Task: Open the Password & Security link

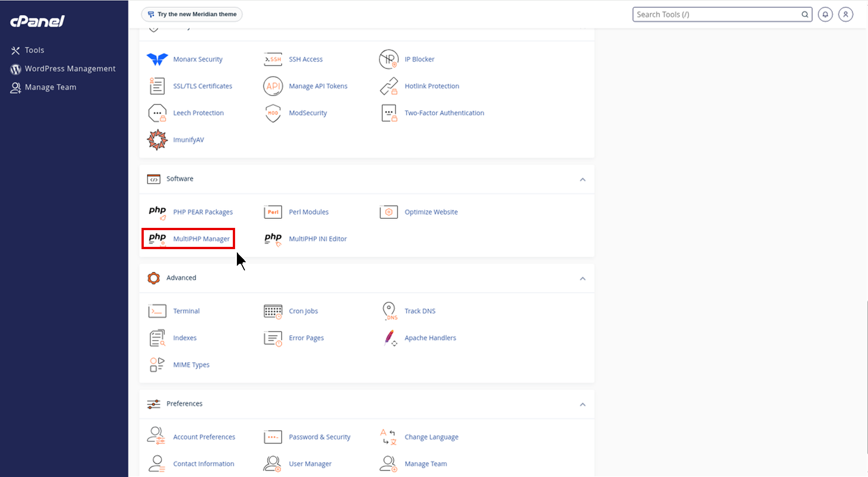Action: coord(320,437)
